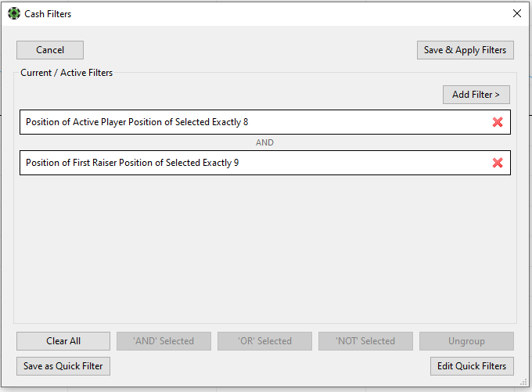Click the dialog resize grip corner
The width and height of the screenshot is (532, 392).
point(523,382)
